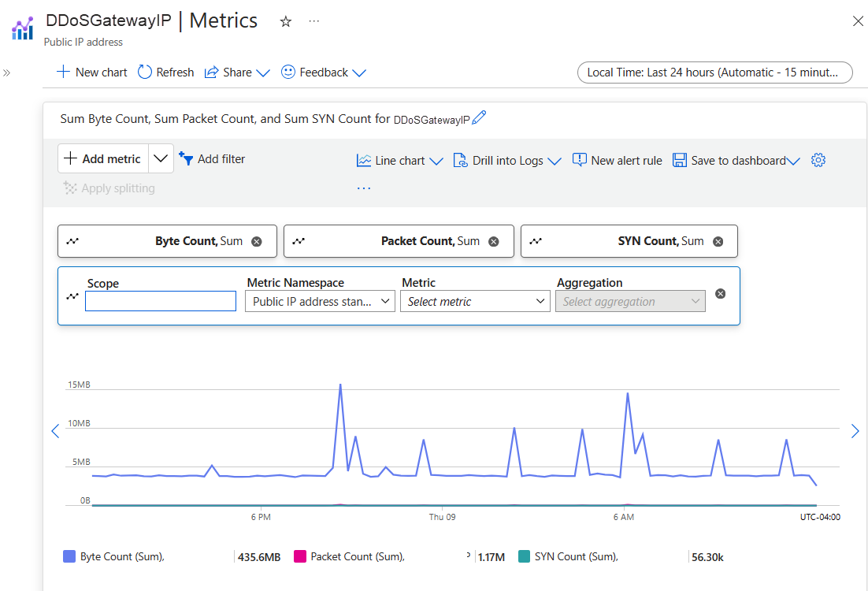Remove the Packet Count metric chip
The height and width of the screenshot is (591, 868).
493,242
